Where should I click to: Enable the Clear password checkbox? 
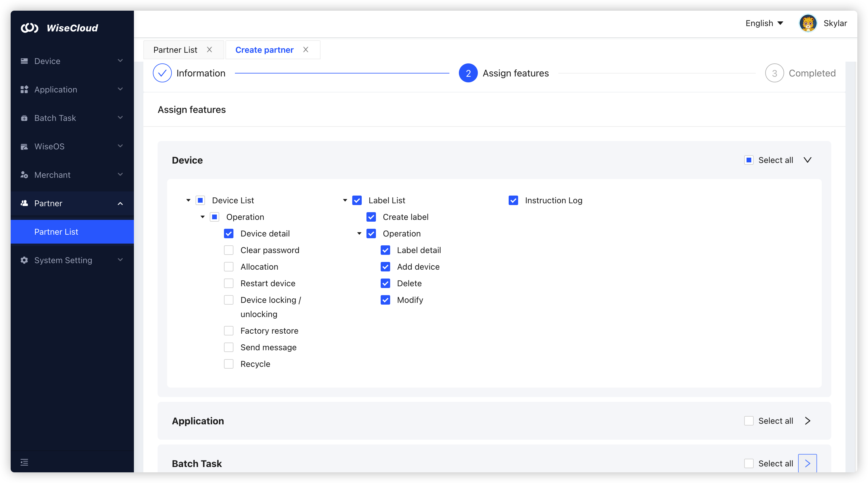[229, 250]
